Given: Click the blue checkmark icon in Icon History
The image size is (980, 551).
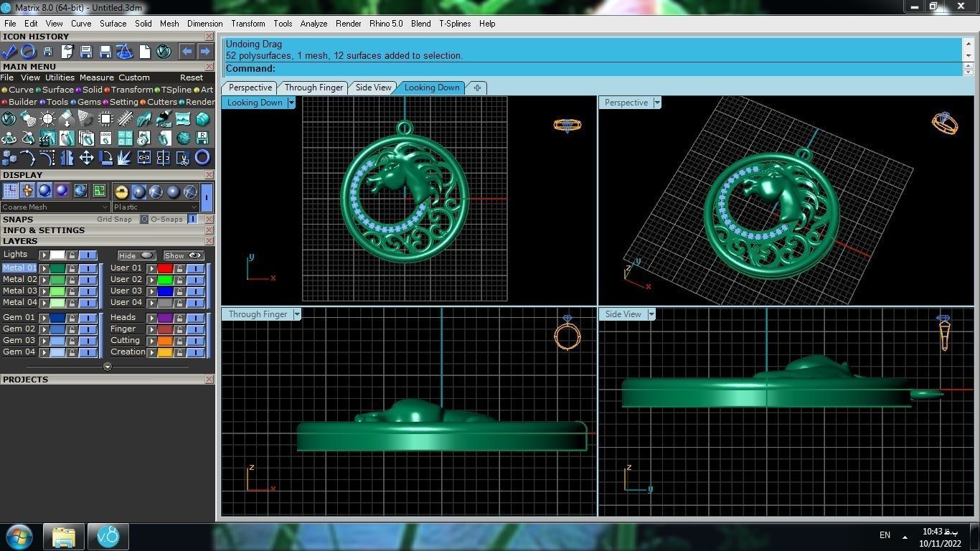Looking at the screenshot, I should [x=9, y=52].
